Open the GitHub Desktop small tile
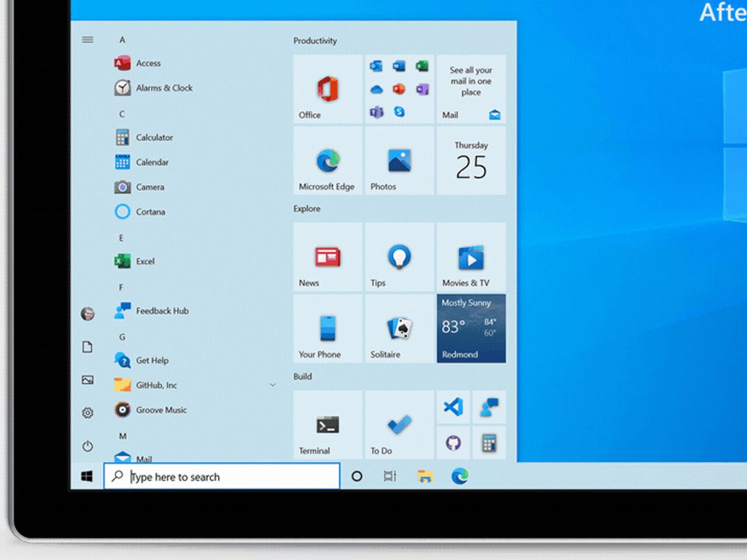747x560 pixels. 453,443
